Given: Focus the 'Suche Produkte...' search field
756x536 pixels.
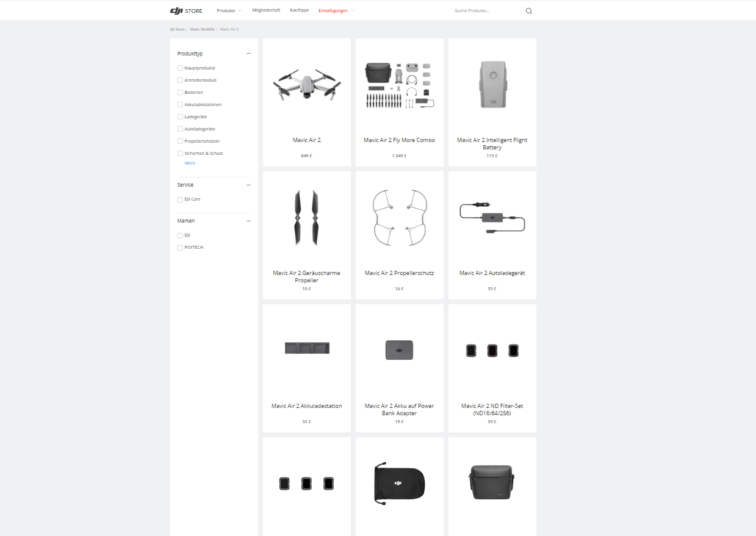Looking at the screenshot, I should point(487,11).
